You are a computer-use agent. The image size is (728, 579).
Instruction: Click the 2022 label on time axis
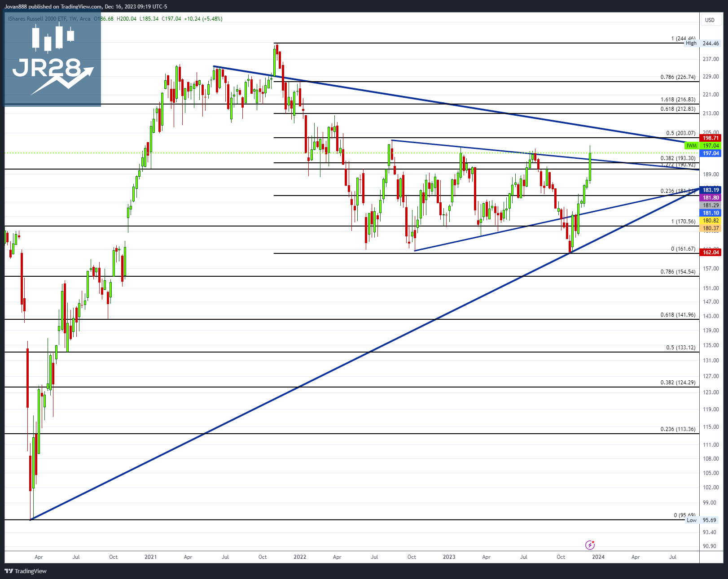click(x=300, y=557)
